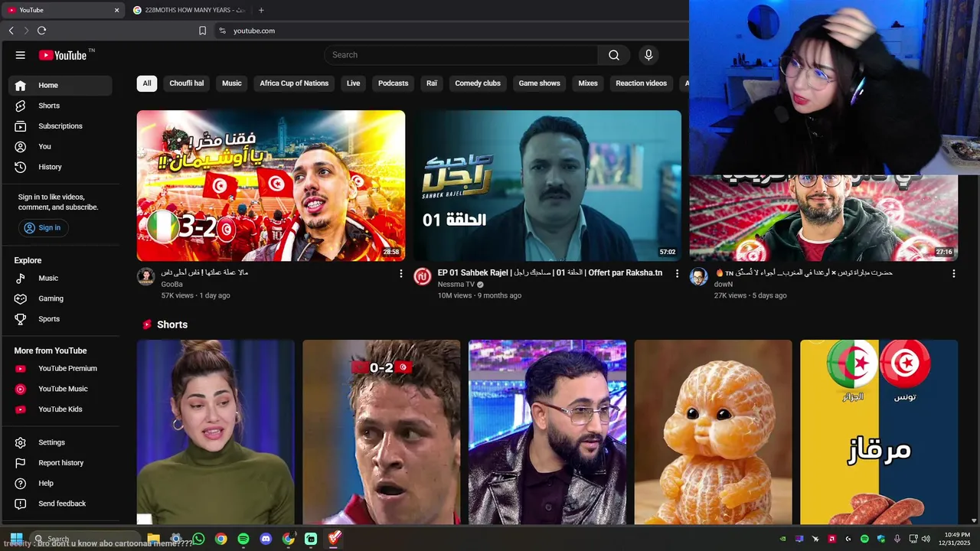This screenshot has width=980, height=551.
Task: Select the Reaction videos chip
Action: tap(642, 83)
